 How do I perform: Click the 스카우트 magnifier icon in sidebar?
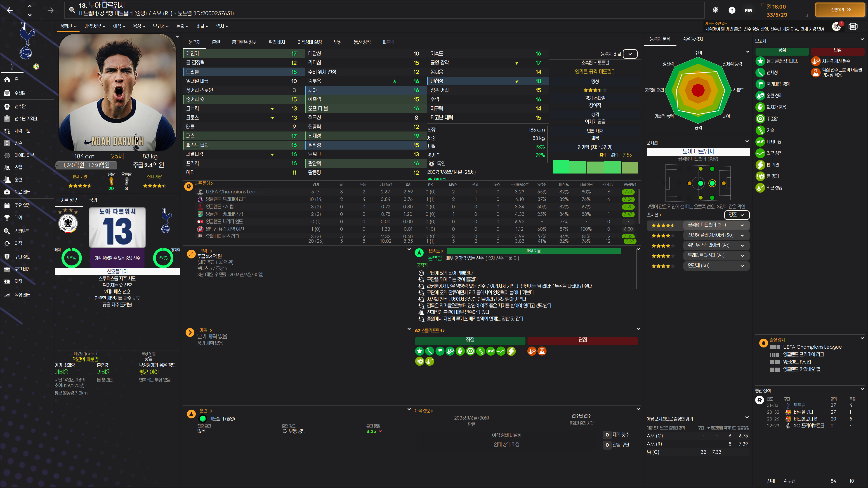tap(7, 231)
